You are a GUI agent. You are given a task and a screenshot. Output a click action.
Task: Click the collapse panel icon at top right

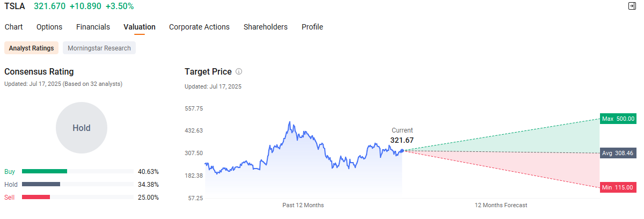click(x=632, y=6)
